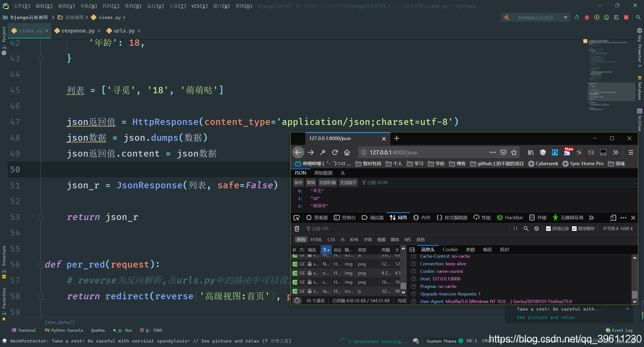This screenshot has height=347, width=644.
Task: Open Firefox library icon
Action: (x=531, y=152)
